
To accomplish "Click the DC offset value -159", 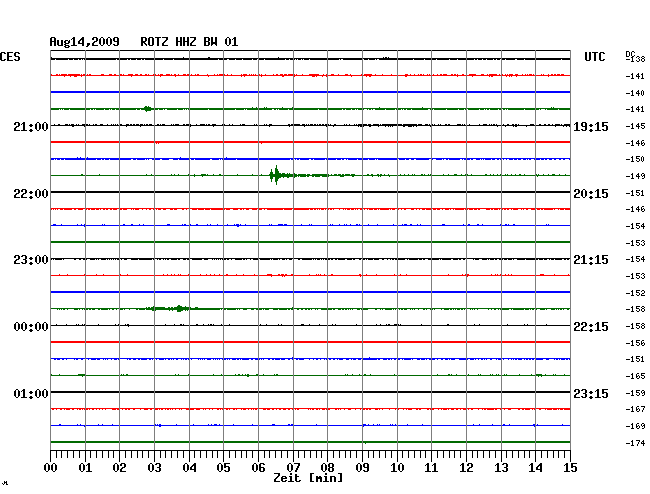I will tap(635, 393).
